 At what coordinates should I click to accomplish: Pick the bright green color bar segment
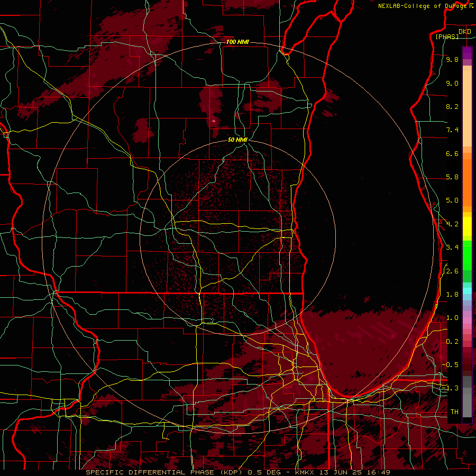[467, 257]
